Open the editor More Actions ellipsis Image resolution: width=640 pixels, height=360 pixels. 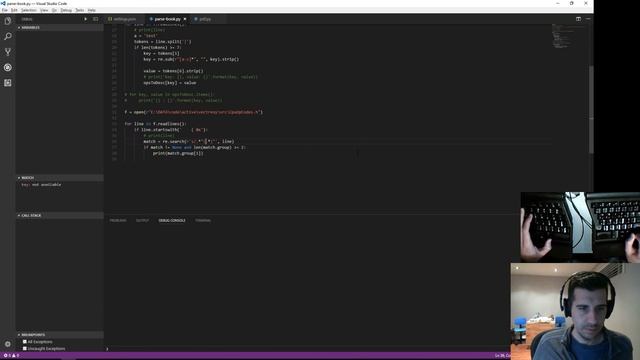[x=588, y=19]
